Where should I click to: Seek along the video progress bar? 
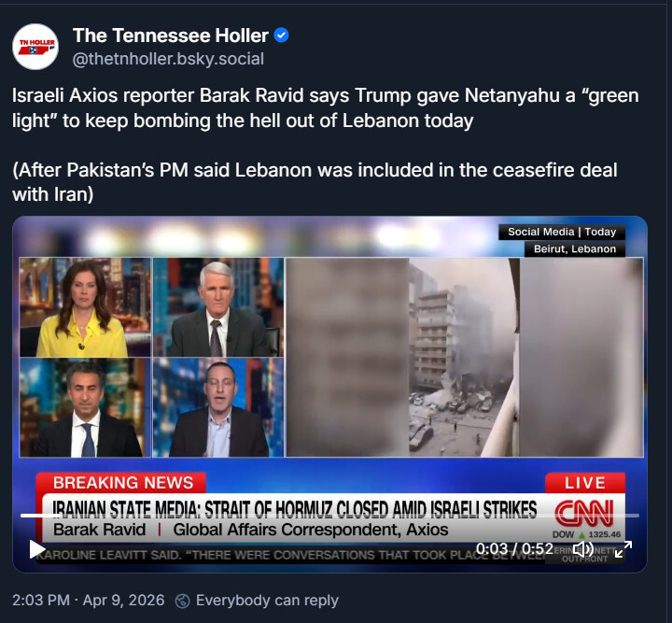click(329, 516)
